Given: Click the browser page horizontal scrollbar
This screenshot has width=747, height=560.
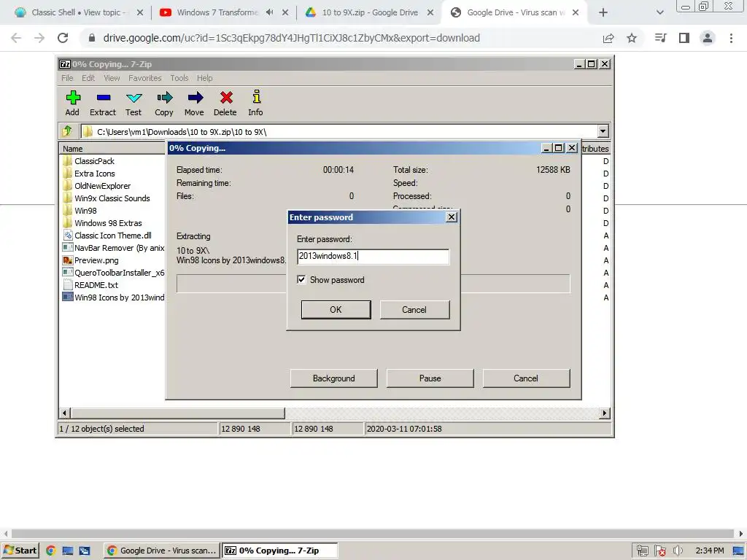Looking at the screenshot, I should (x=372, y=533).
